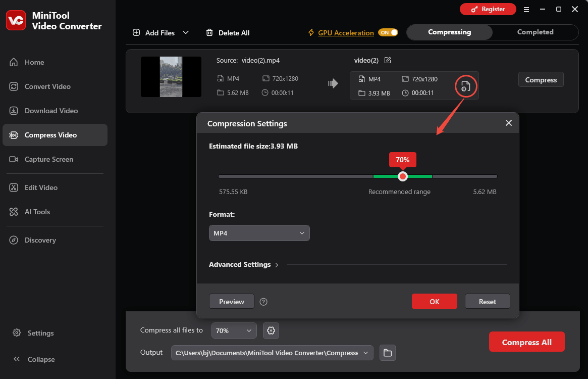Click the Compress Video sidebar icon
Image resolution: width=588 pixels, height=379 pixels.
14,135
